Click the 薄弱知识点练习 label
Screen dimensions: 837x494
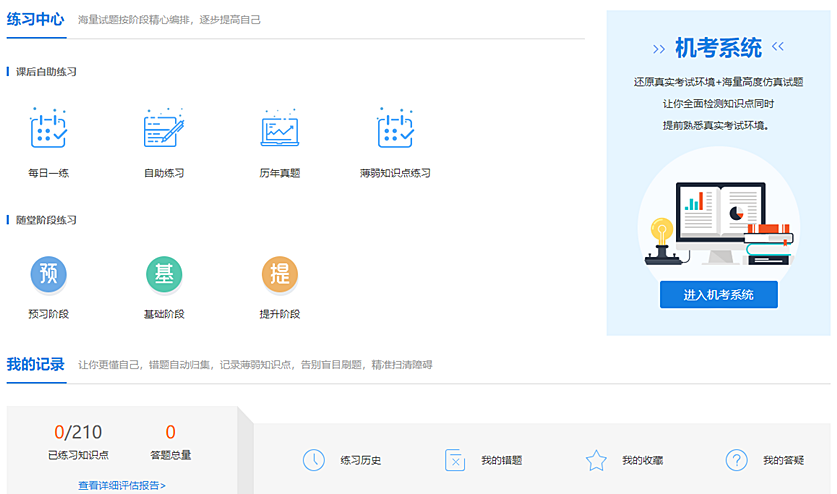click(x=395, y=173)
